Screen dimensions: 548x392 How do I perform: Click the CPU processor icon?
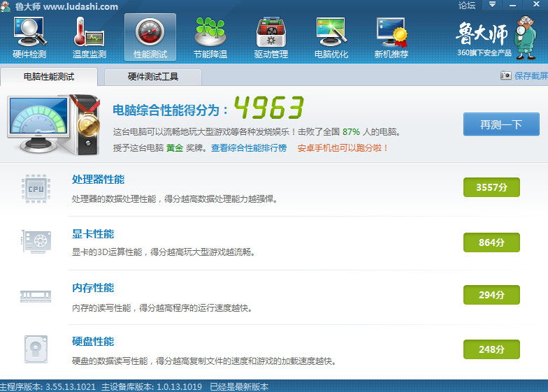pos(36,189)
